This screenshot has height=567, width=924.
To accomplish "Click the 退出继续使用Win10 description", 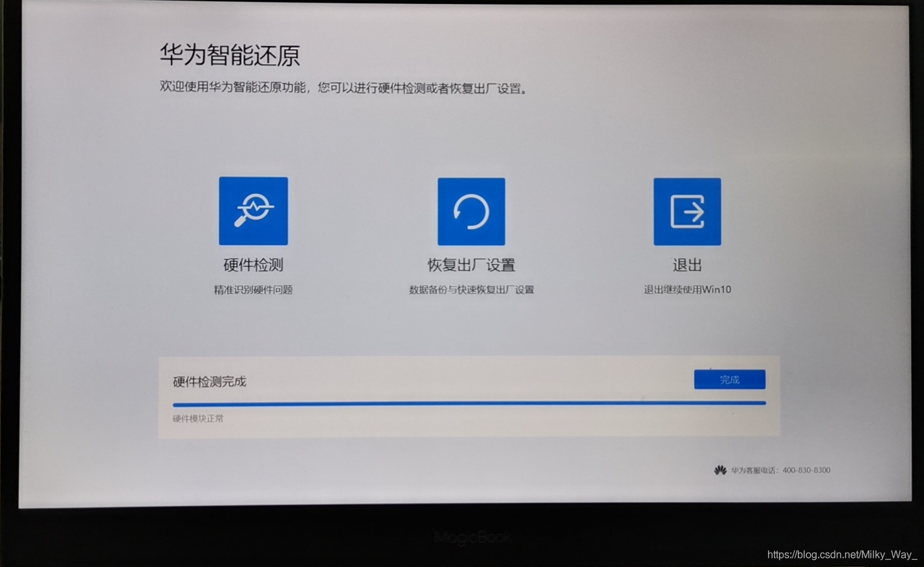I will 687,289.
